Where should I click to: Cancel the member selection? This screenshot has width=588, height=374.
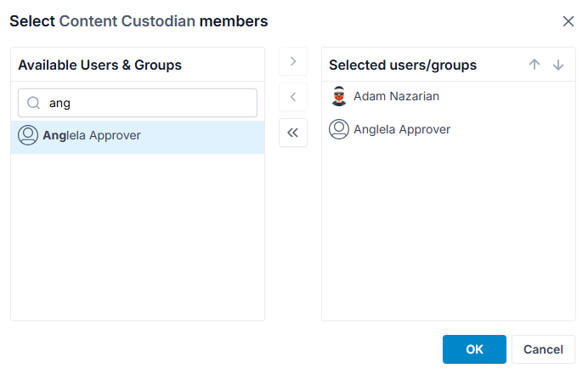click(x=543, y=349)
